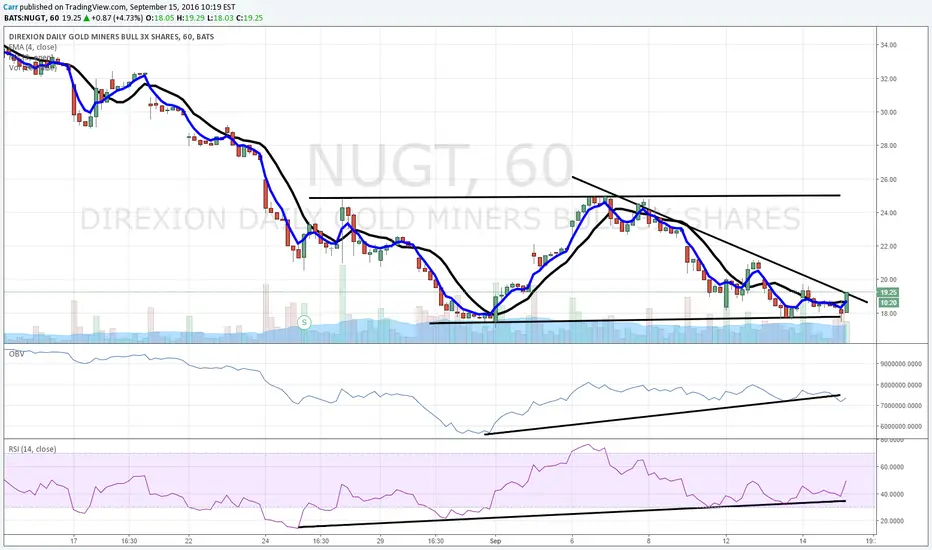
Task: Click the "17" date label on time axis
Action: click(x=74, y=541)
